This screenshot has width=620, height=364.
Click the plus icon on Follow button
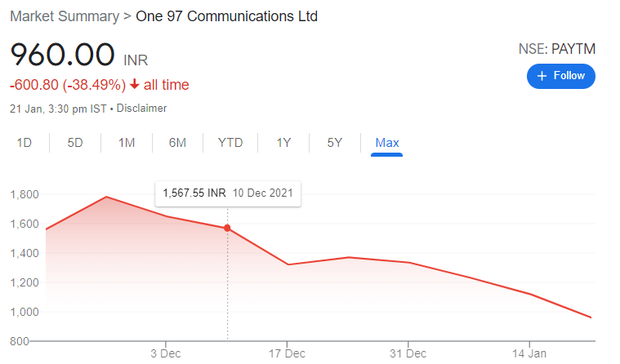click(x=542, y=76)
